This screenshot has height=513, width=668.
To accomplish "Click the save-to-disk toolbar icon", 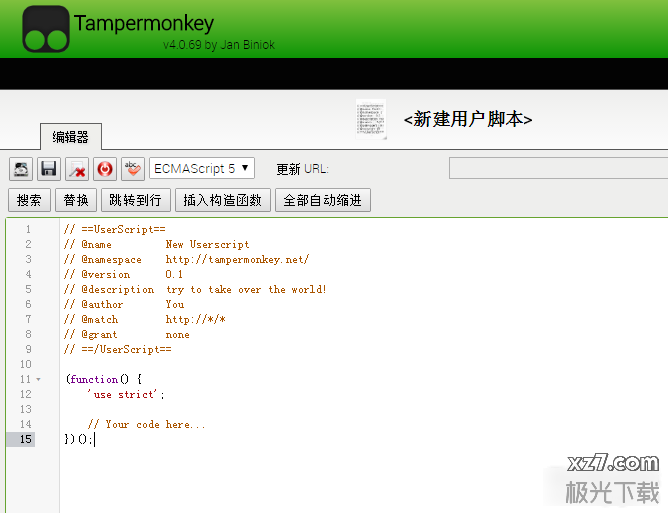I will click(21, 169).
